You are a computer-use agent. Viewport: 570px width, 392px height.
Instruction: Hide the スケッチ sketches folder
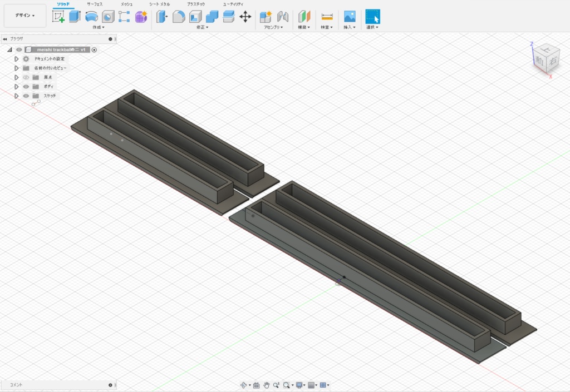(x=26, y=96)
